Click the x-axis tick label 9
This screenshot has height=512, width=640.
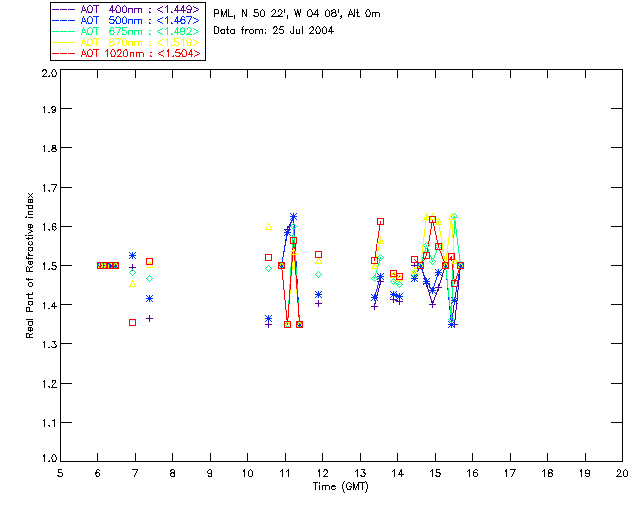pyautogui.click(x=210, y=473)
